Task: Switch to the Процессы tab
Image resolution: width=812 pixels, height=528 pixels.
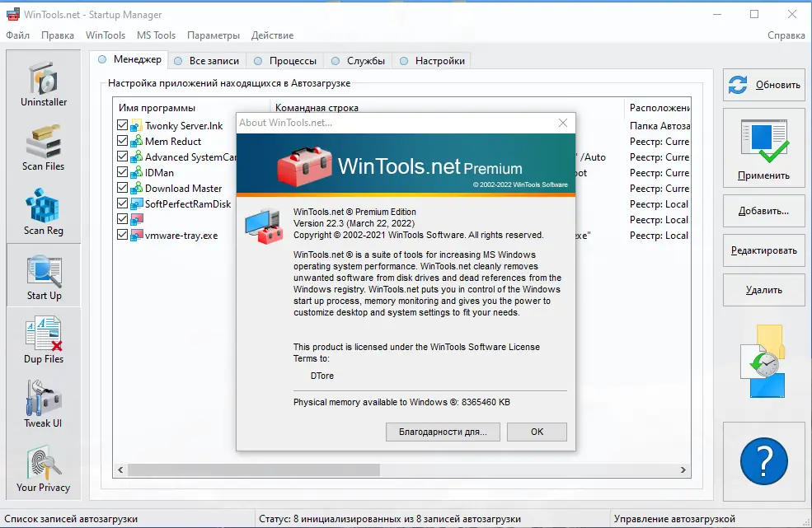Action: click(285, 61)
